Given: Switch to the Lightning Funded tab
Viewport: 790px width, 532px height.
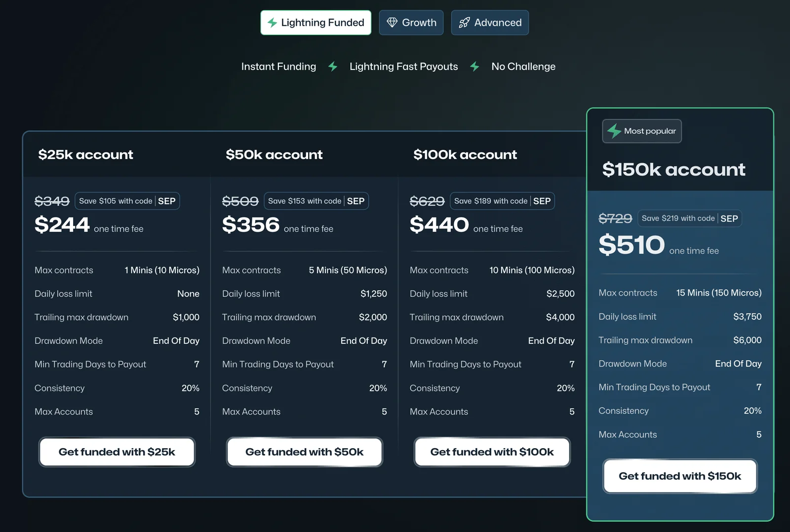Looking at the screenshot, I should pos(316,23).
